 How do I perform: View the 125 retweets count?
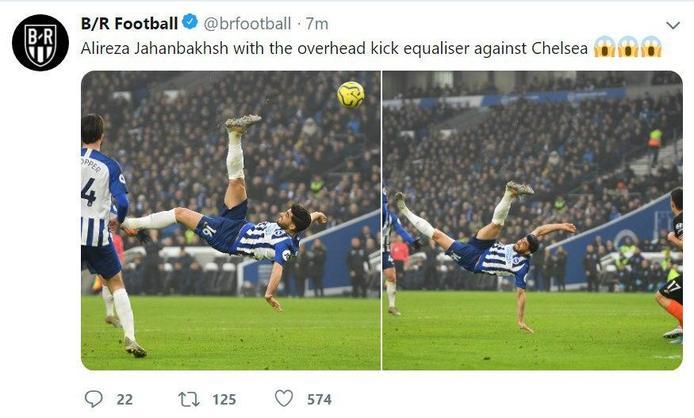point(224,399)
